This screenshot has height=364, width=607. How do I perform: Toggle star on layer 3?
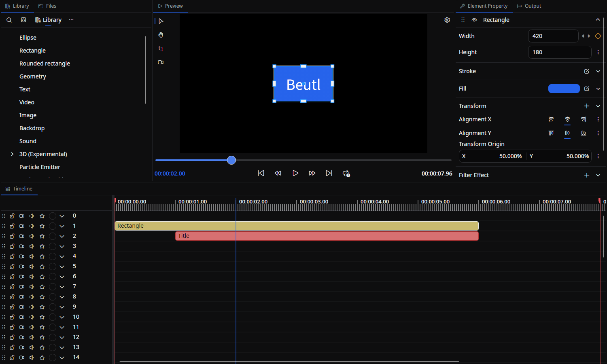(42, 246)
